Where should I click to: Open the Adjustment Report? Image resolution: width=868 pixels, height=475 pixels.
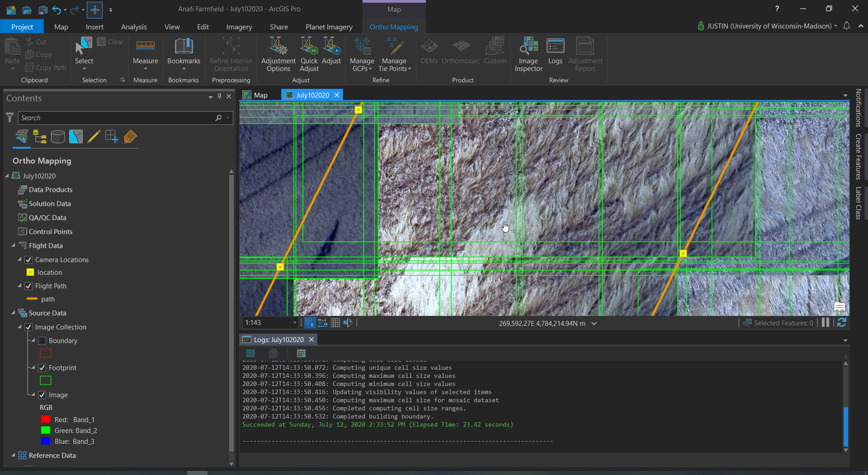[585, 54]
